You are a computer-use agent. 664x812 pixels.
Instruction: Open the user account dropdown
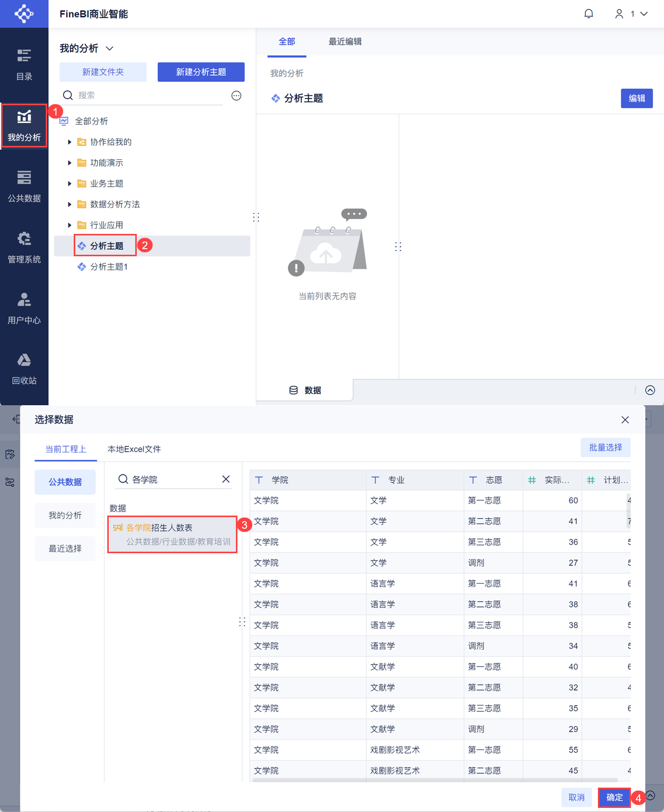click(631, 14)
